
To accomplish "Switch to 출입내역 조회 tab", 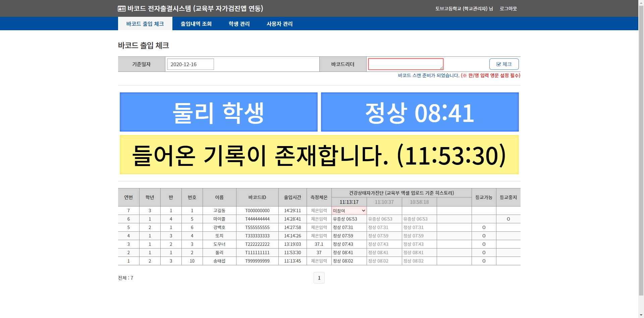I will pyautogui.click(x=196, y=24).
